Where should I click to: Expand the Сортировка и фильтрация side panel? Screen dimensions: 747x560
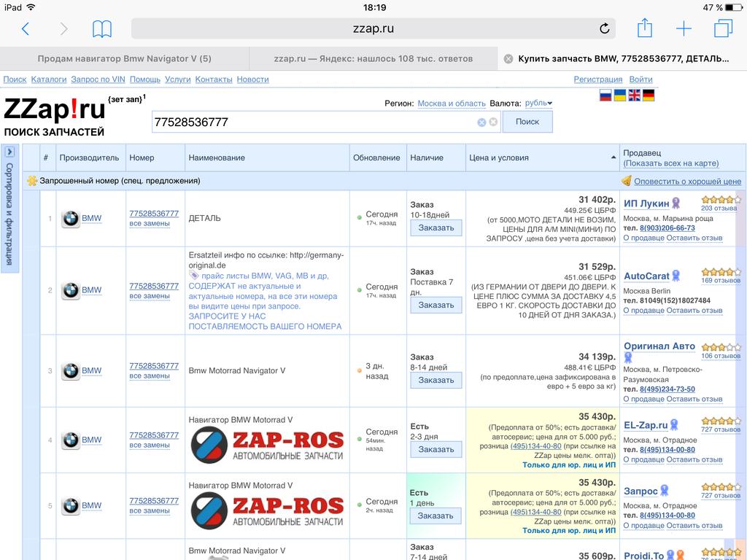pyautogui.click(x=9, y=152)
